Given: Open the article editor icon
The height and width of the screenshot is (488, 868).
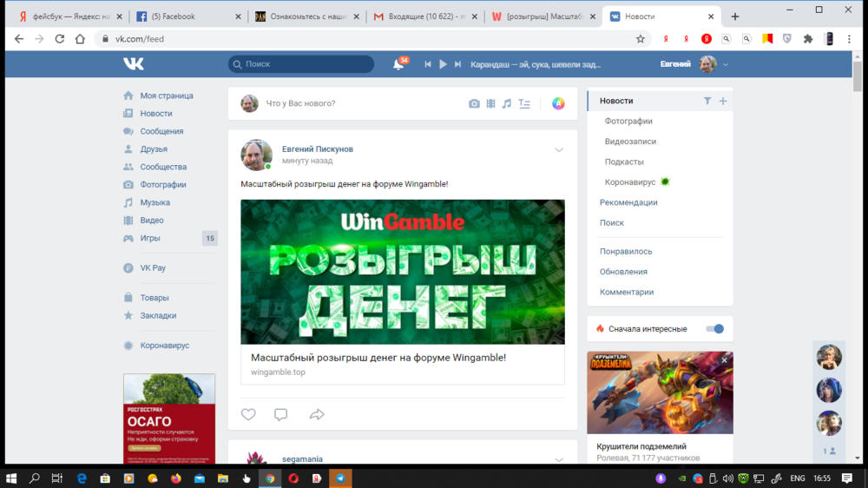Looking at the screenshot, I should [524, 103].
